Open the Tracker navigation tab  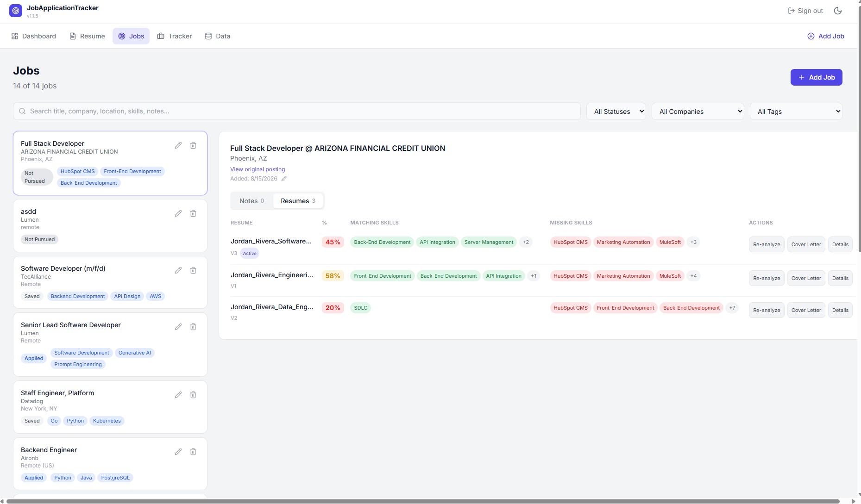(175, 36)
